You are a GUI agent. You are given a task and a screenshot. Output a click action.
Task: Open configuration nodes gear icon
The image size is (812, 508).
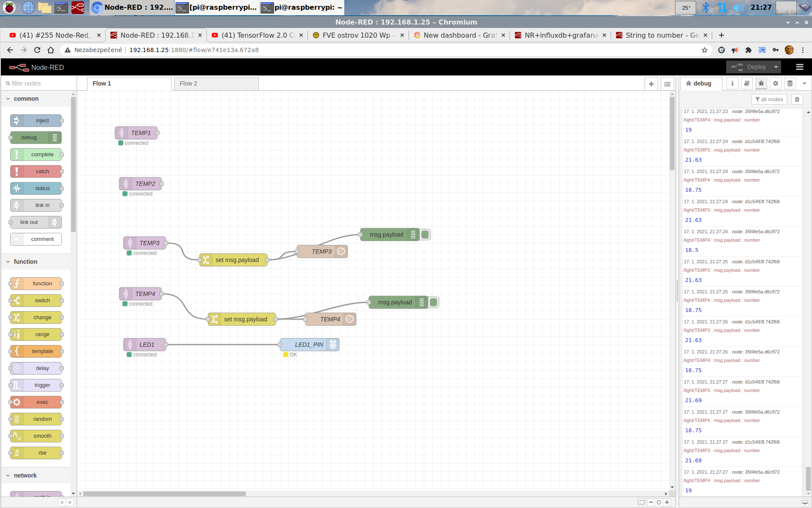coord(776,83)
